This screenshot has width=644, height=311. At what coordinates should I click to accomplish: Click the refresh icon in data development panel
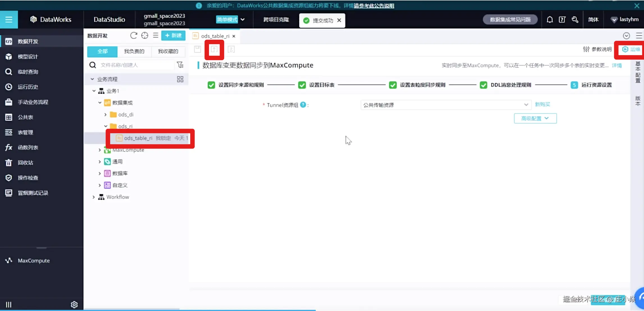point(134,35)
